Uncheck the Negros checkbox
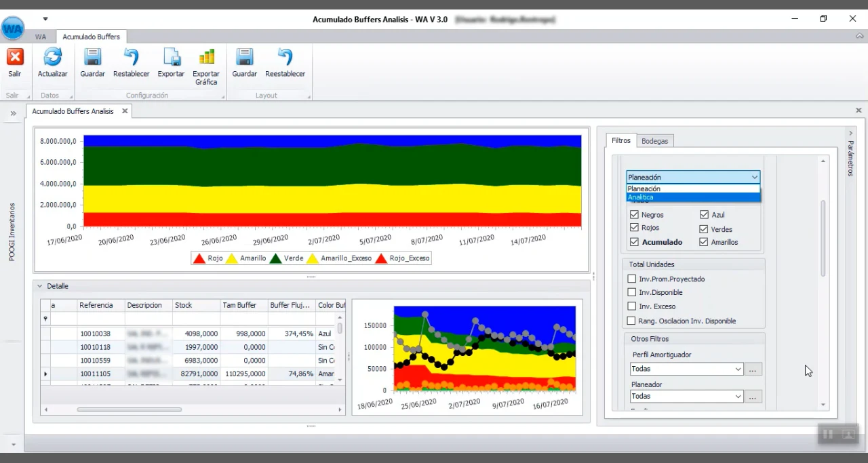 (634, 215)
